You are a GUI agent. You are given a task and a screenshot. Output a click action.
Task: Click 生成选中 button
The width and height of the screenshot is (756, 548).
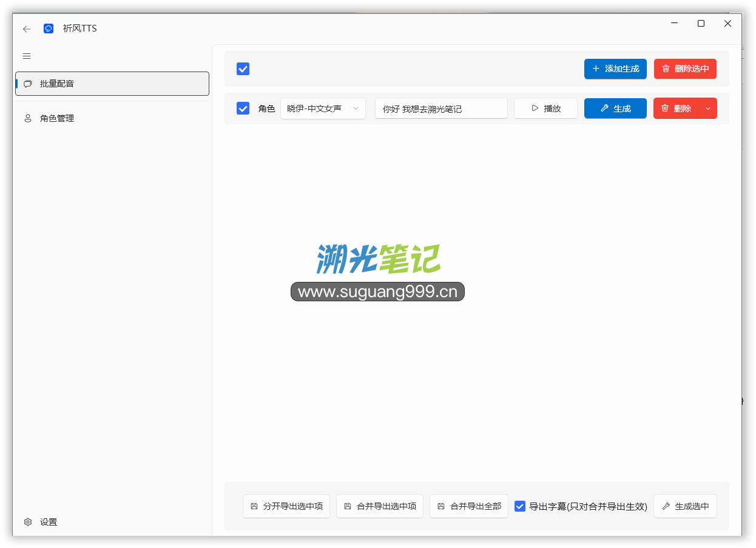[685, 506]
